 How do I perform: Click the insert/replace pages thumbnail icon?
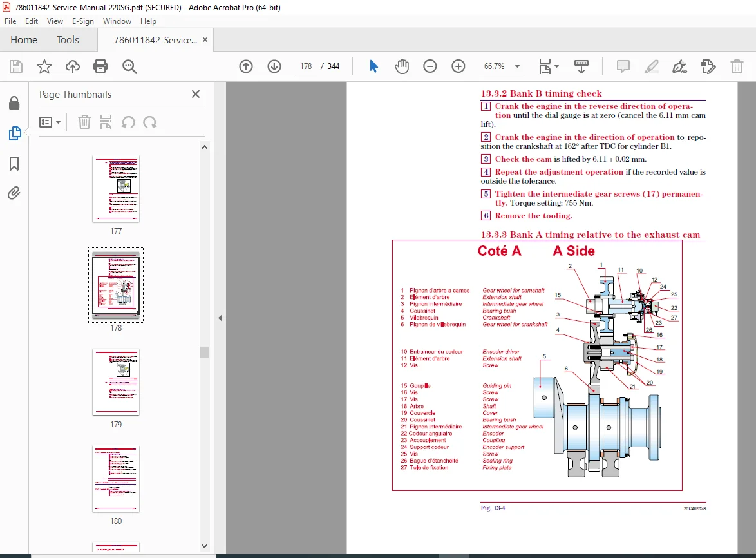[x=106, y=122]
